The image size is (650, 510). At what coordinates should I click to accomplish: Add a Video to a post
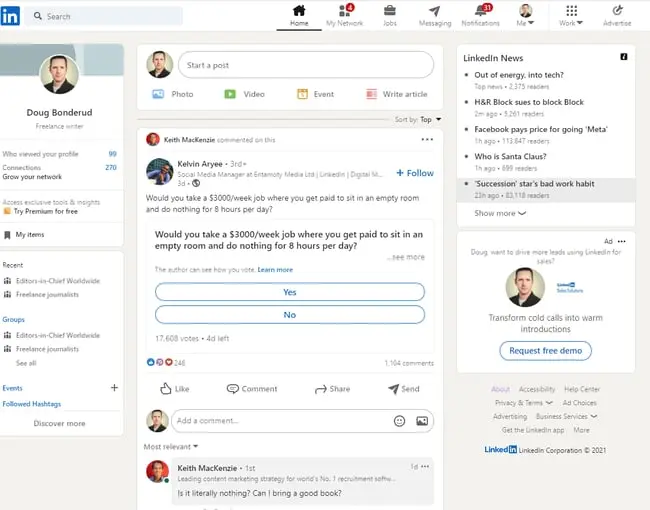click(244, 94)
